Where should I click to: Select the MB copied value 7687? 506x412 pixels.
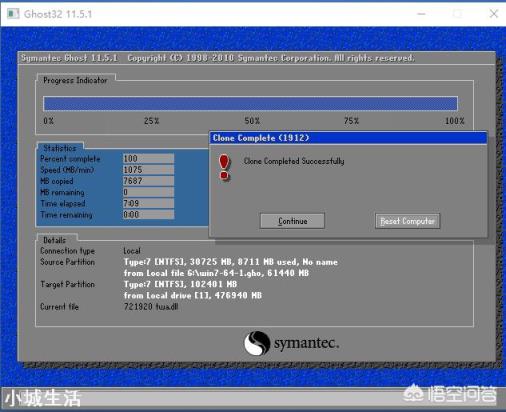point(148,181)
